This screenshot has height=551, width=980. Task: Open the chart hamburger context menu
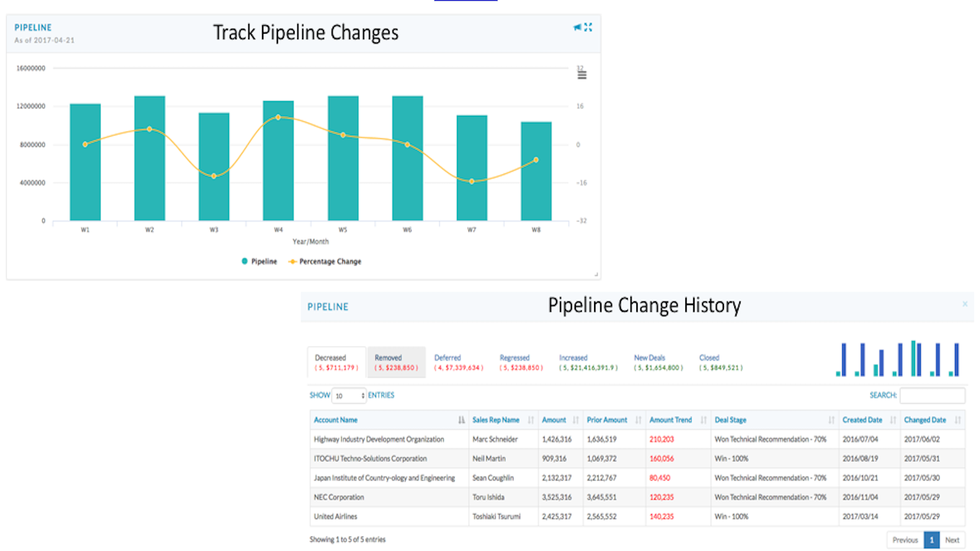tap(582, 75)
